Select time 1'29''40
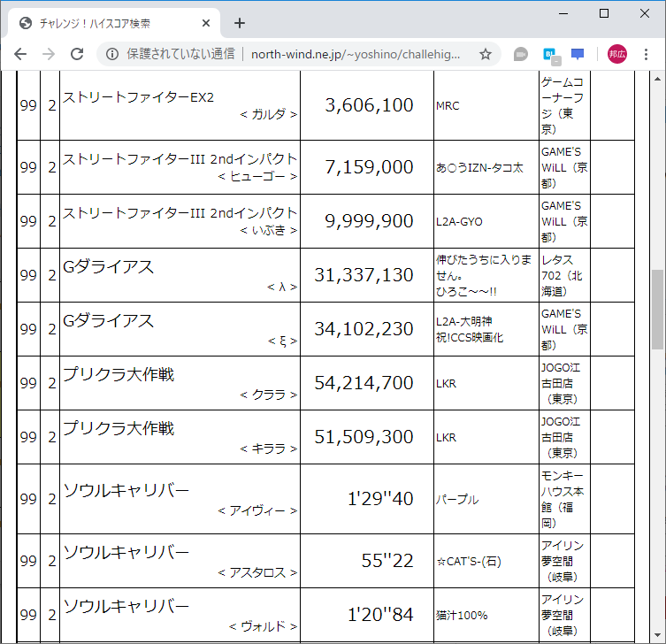 pos(380,499)
